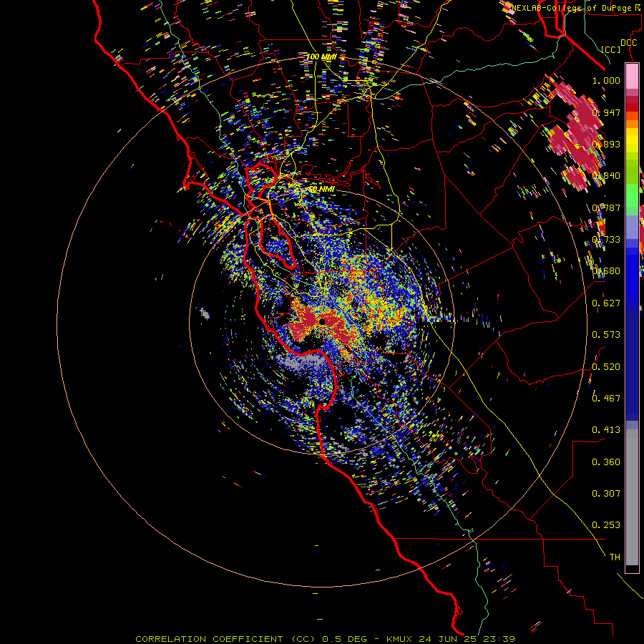
Task: Click the black radar site dot at center
Action: click(323, 321)
